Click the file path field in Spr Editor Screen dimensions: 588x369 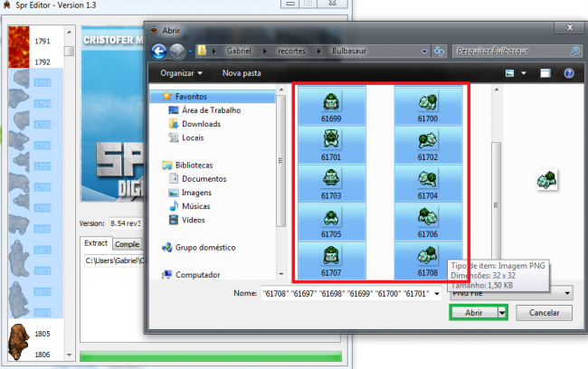[x=114, y=260]
